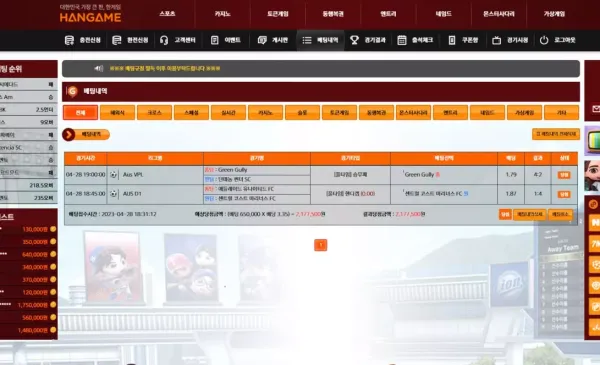Select the 엔트리 filter tab
600x365 pixels.
click(x=450, y=113)
